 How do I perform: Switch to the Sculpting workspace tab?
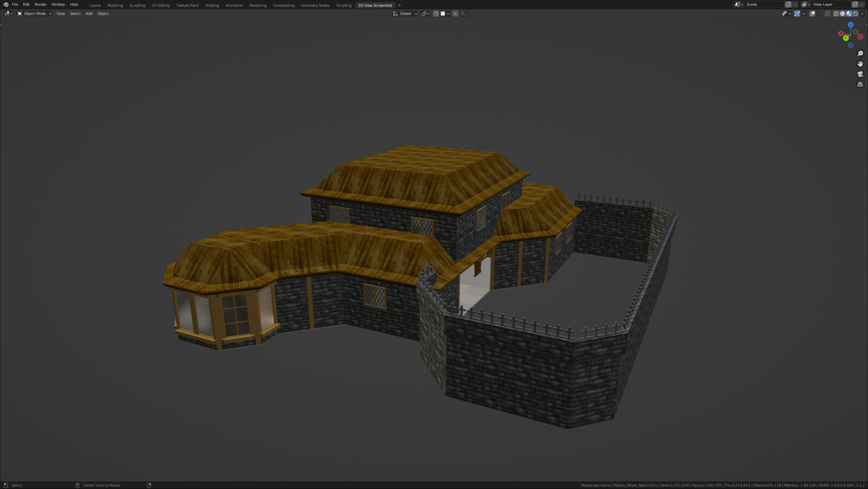pos(137,5)
